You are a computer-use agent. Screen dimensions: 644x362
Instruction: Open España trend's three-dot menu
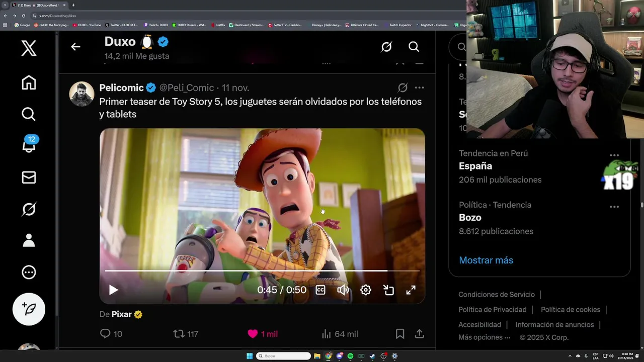tap(614, 155)
